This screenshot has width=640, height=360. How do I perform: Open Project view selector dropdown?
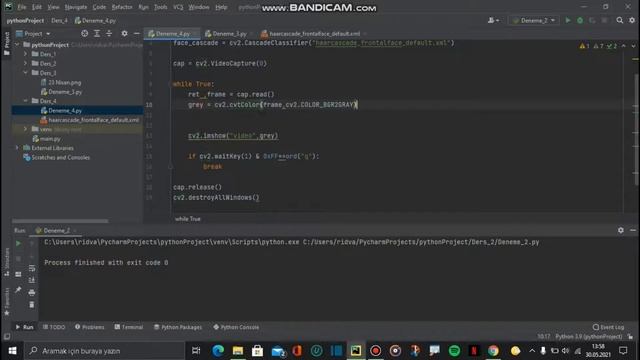[33, 33]
